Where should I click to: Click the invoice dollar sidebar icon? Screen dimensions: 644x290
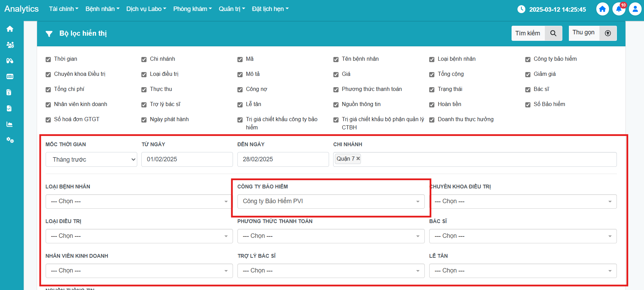pyautogui.click(x=9, y=92)
